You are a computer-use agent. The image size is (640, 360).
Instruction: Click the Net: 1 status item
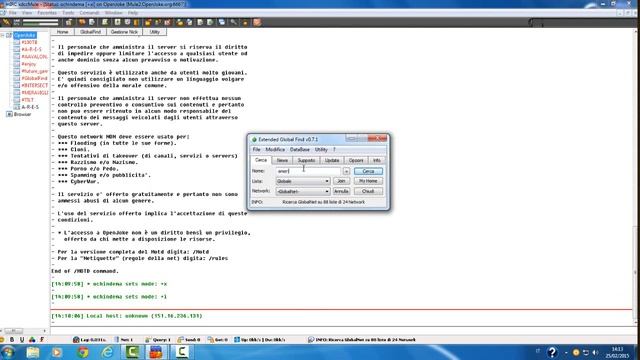point(123,340)
